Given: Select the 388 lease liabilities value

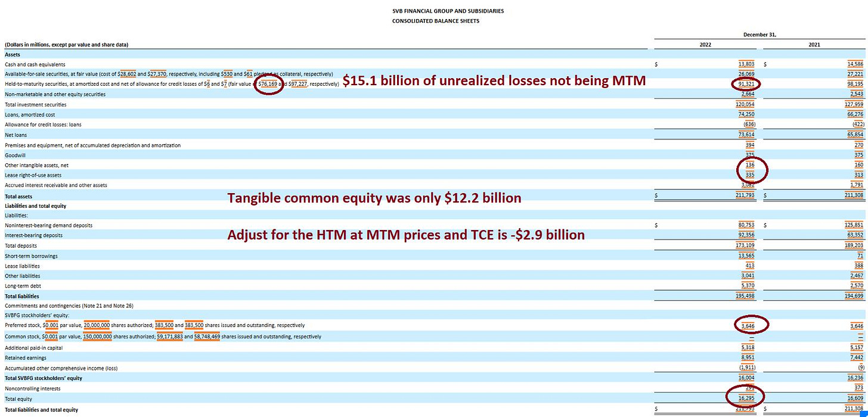Looking at the screenshot, I should [x=858, y=266].
